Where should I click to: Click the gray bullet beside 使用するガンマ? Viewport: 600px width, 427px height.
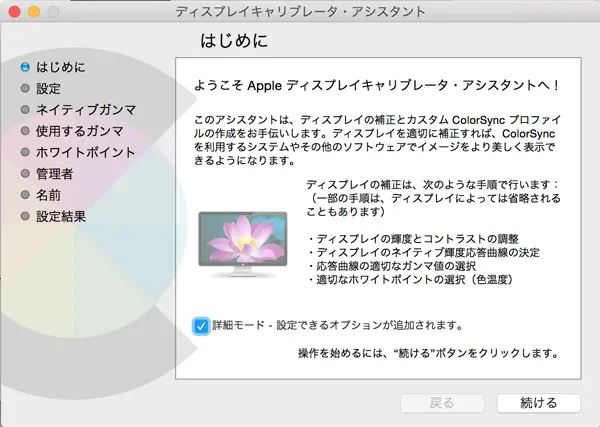tap(25, 131)
